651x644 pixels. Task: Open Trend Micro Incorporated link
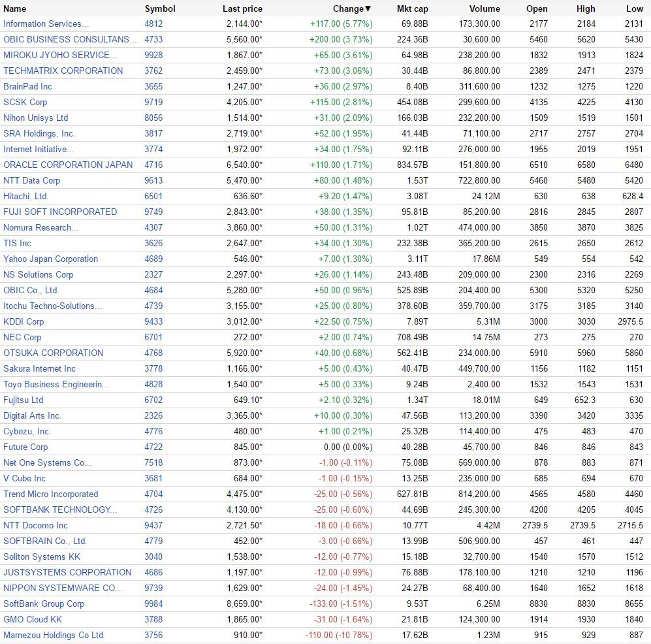[51, 494]
